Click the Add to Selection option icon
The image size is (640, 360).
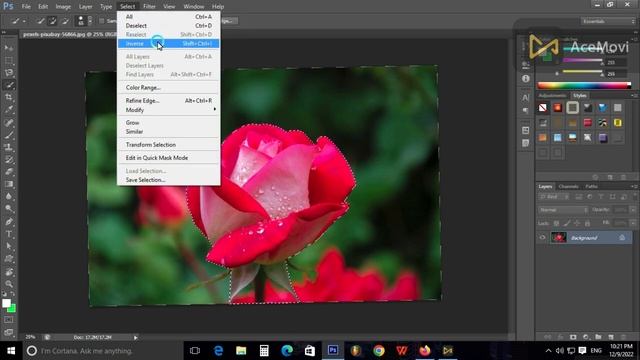[x=52, y=21]
